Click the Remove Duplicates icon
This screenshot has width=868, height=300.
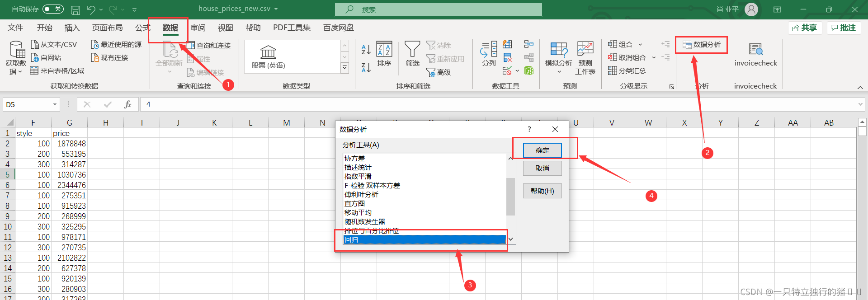click(x=507, y=57)
